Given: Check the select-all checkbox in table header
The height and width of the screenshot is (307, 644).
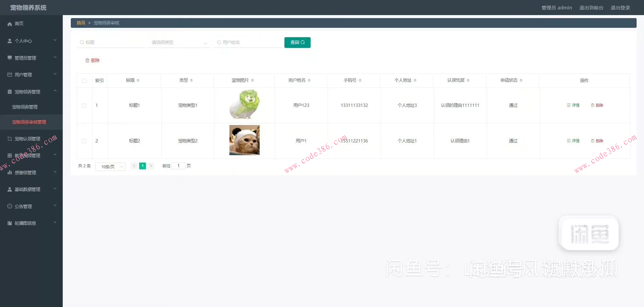Looking at the screenshot, I should coord(84,80).
